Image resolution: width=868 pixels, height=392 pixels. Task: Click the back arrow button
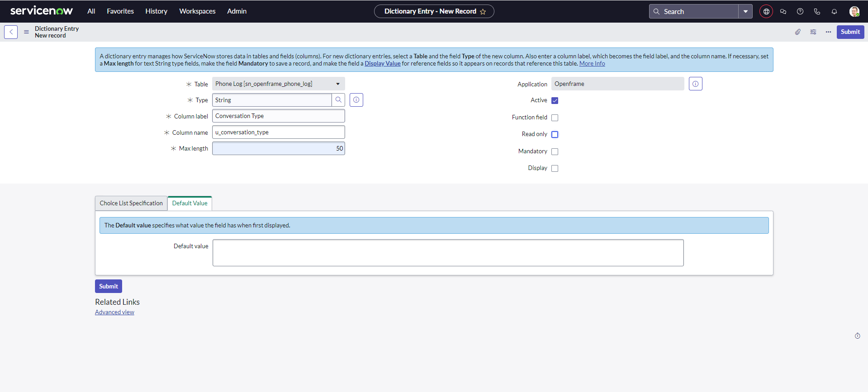(11, 32)
